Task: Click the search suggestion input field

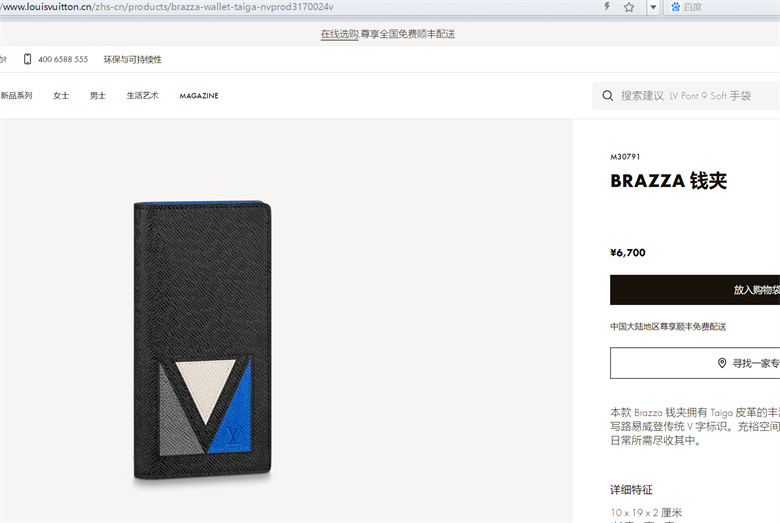Action: click(686, 96)
